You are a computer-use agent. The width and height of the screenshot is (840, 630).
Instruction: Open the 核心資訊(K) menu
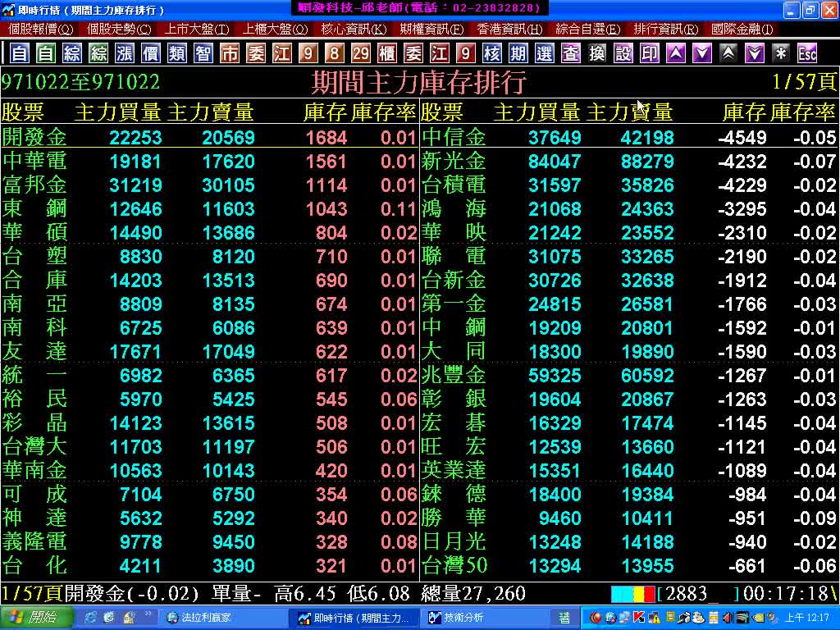[354, 29]
